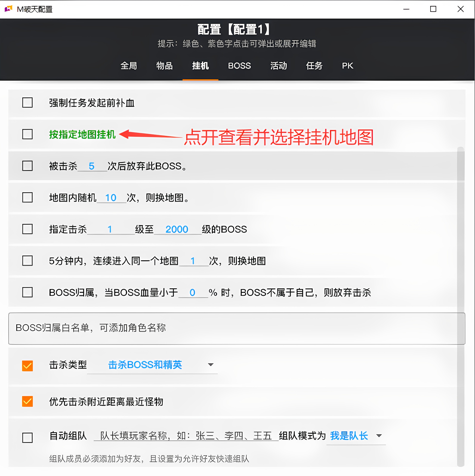Tick the 按指定地图挂机 checkbox
This screenshot has height=476, width=475.
[27, 134]
